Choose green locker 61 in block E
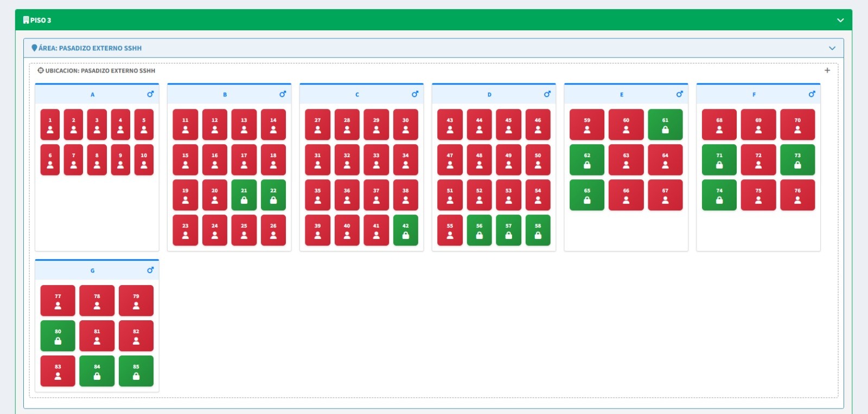Viewport: 868px width, 414px height. coord(665,125)
